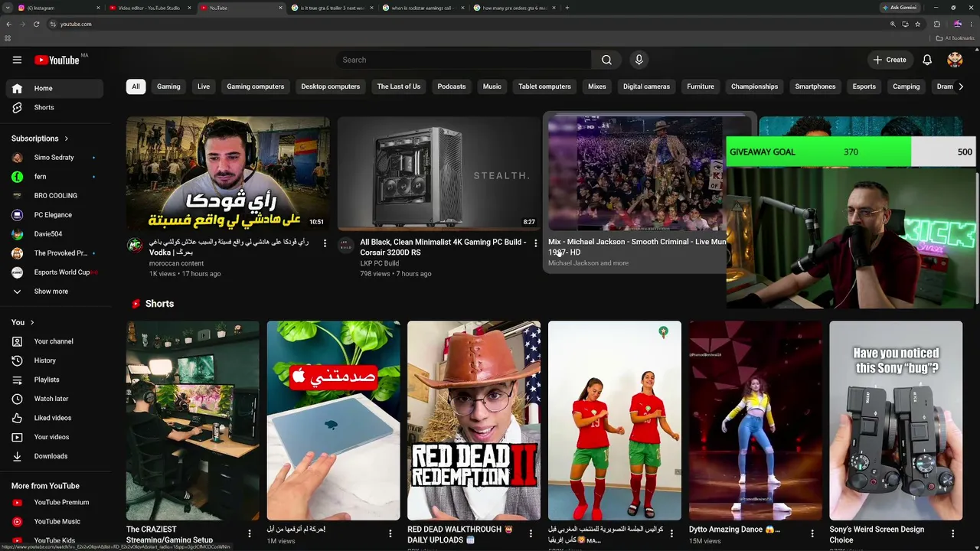Image resolution: width=980 pixels, height=551 pixels.
Task: Open the Esports World Cup subscription
Action: 54,272
